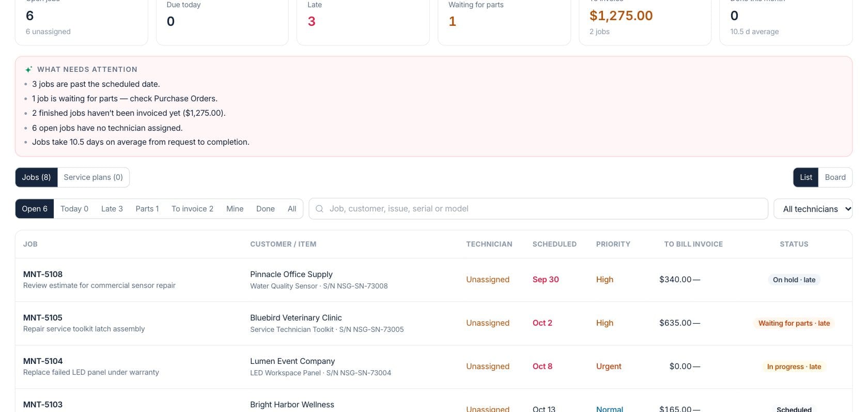Show the All jobs filter
This screenshot has height=412, width=868.
pos(292,209)
